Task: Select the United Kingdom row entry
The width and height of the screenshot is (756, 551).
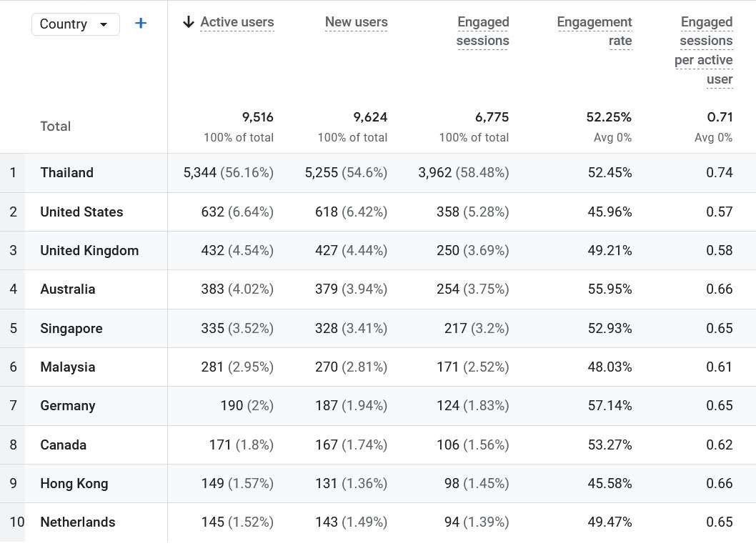Action: click(89, 250)
